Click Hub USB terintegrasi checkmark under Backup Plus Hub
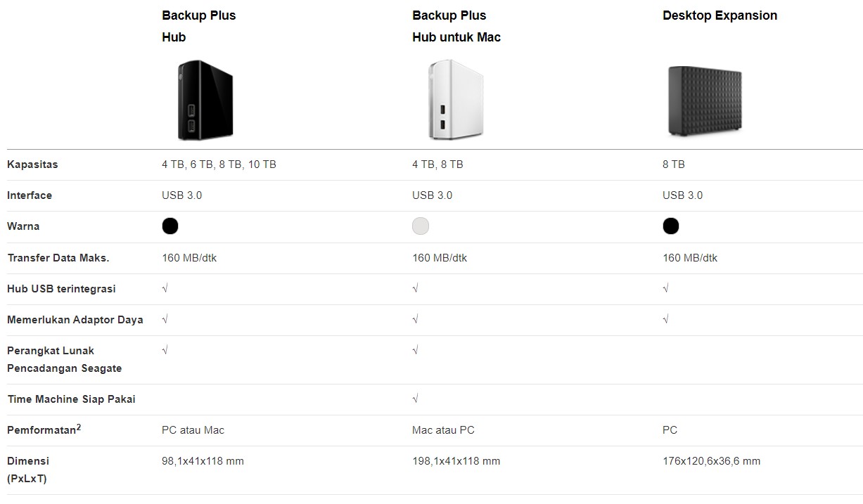863x504 pixels. [165, 288]
